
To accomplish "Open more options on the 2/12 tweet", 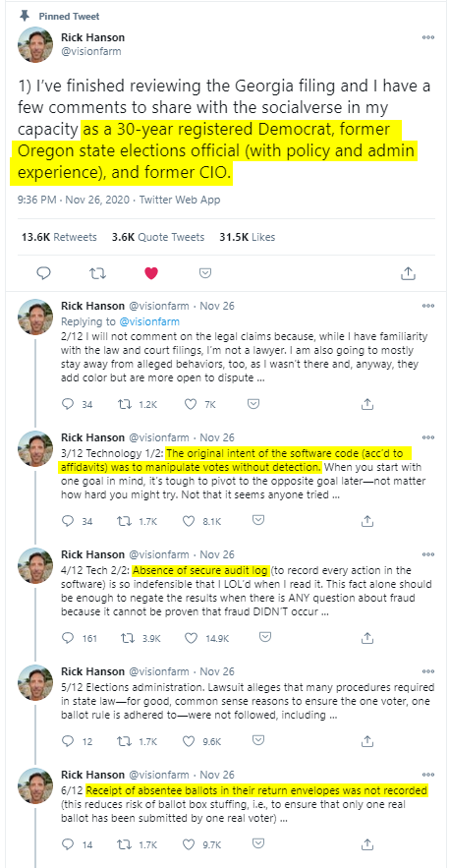I will click(428, 306).
